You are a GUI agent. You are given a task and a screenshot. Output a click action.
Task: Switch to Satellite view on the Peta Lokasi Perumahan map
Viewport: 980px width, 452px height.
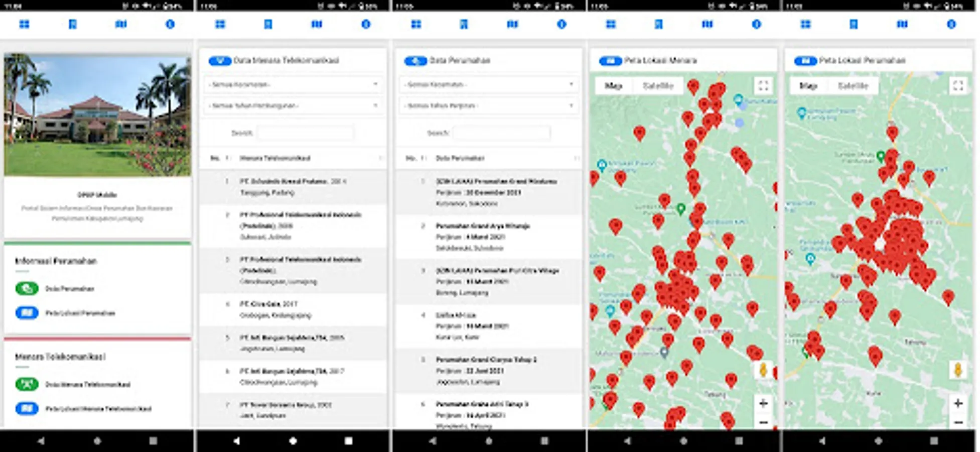click(853, 86)
